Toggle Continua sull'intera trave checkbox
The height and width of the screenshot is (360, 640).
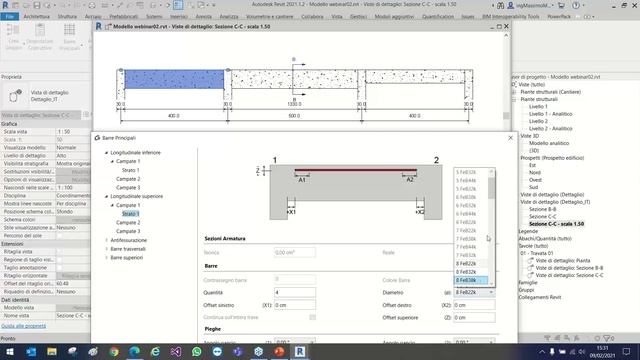click(x=312, y=317)
